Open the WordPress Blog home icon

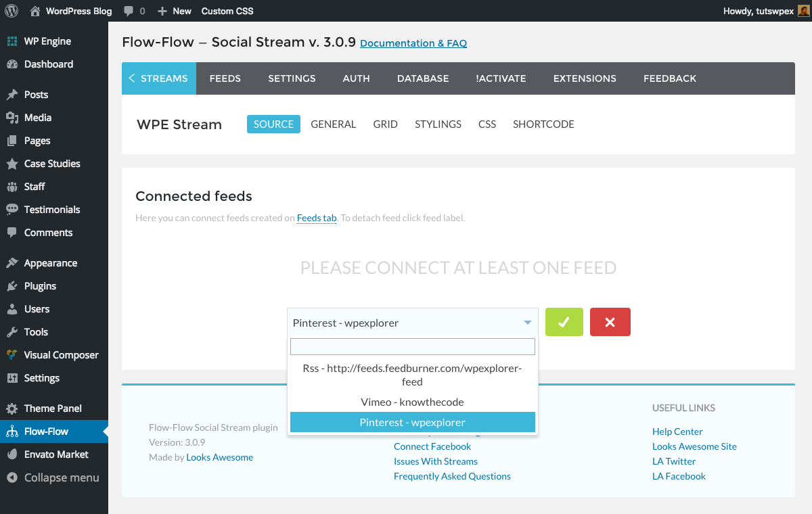click(x=35, y=11)
